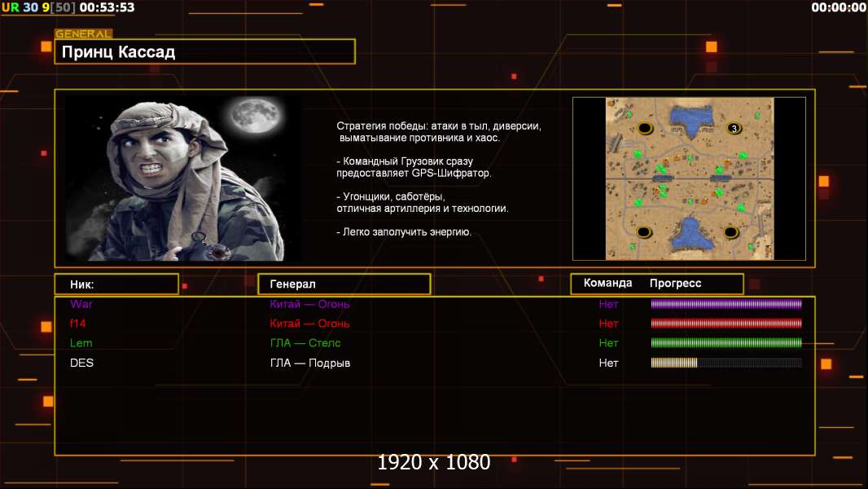This screenshot has height=489, width=868.
Task: Click the 'Принц Кассад' title field
Action: [x=204, y=52]
